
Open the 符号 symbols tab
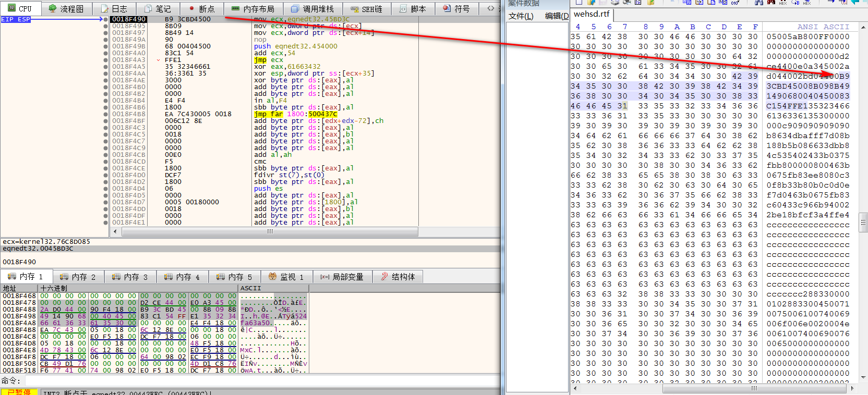coord(456,9)
